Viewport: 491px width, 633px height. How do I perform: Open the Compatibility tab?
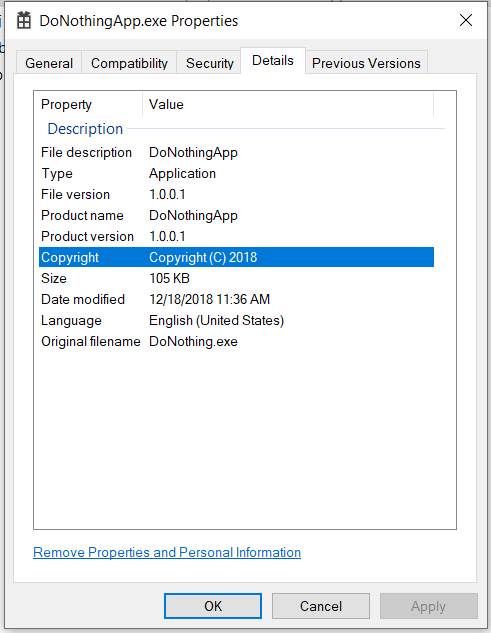(129, 63)
